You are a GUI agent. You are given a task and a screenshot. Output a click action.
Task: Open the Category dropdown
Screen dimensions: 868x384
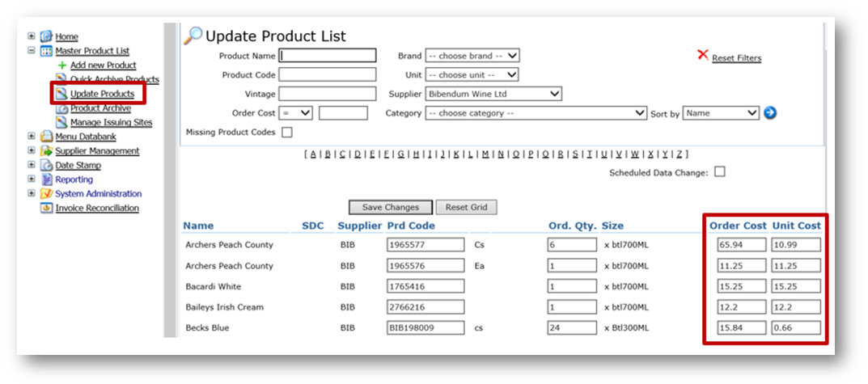tap(536, 113)
